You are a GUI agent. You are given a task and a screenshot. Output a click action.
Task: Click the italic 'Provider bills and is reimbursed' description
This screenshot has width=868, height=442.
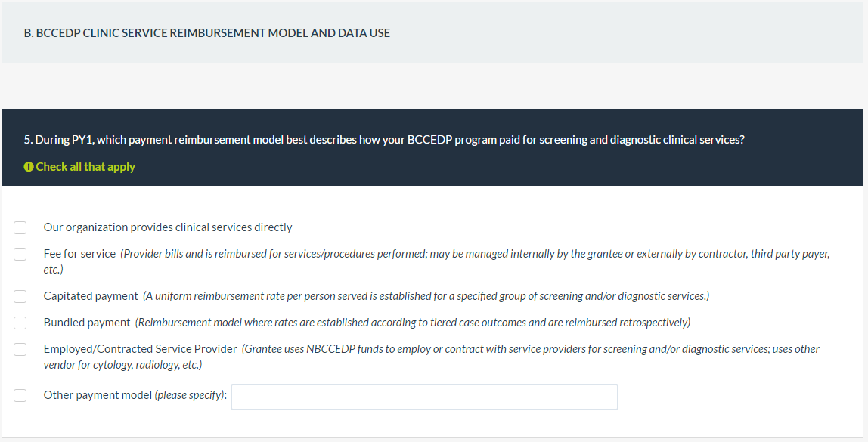pos(475,254)
